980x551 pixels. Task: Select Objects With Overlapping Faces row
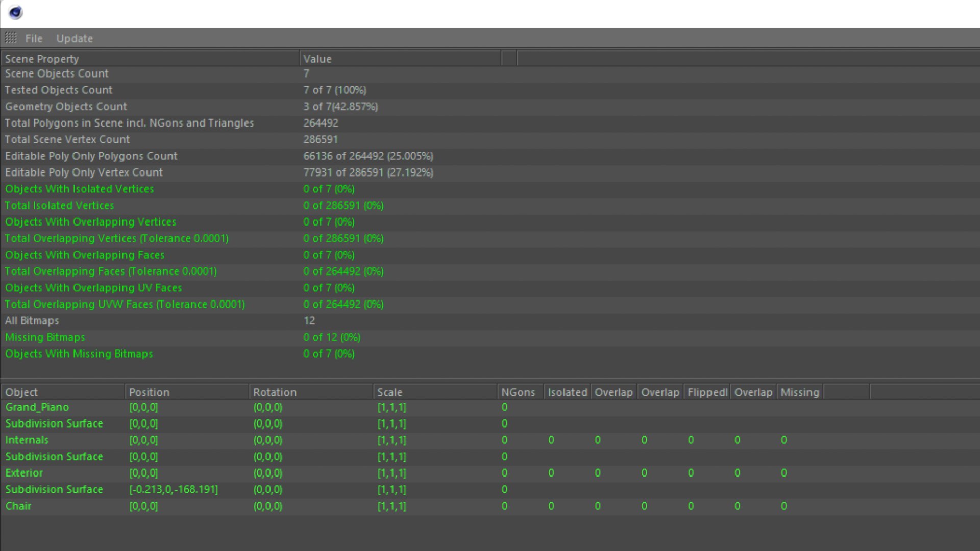coord(490,255)
